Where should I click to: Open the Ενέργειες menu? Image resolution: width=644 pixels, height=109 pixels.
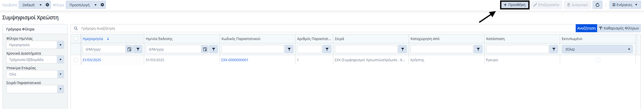[x=625, y=5]
